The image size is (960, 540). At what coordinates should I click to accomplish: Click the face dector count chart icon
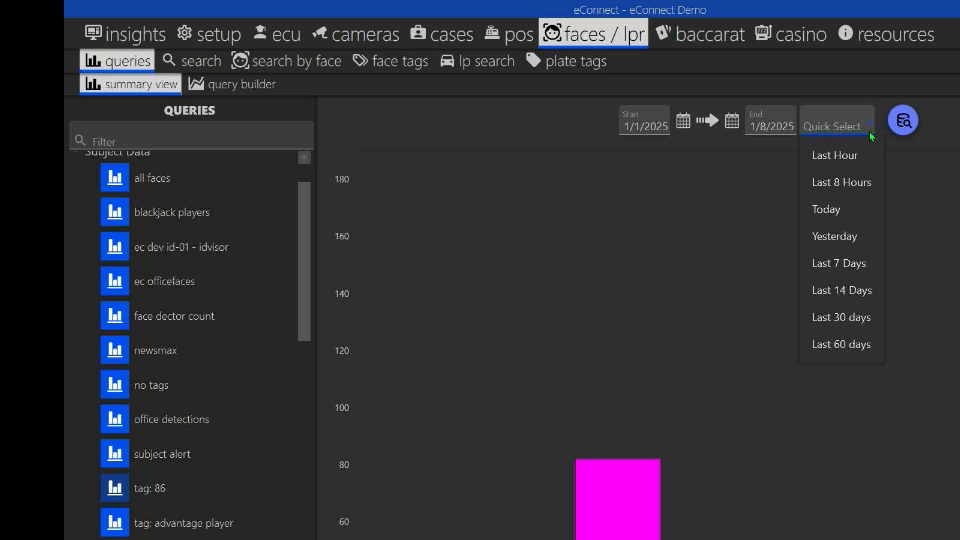pos(114,315)
